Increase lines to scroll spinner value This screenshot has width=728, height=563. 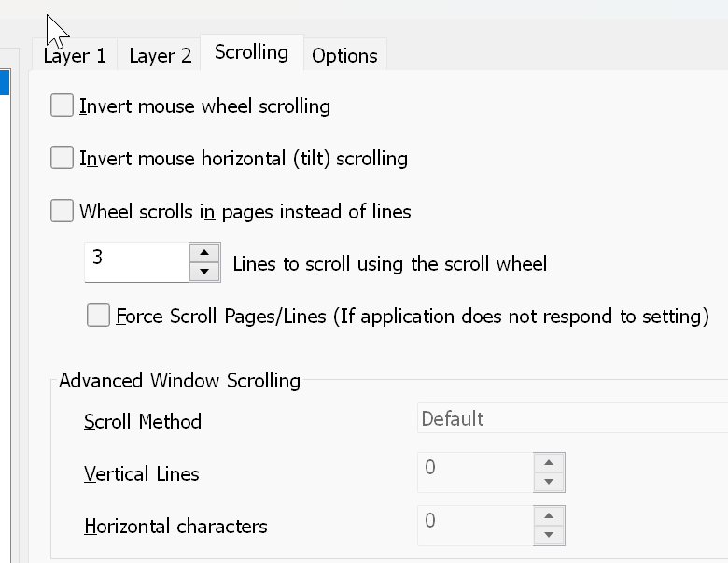(204, 253)
